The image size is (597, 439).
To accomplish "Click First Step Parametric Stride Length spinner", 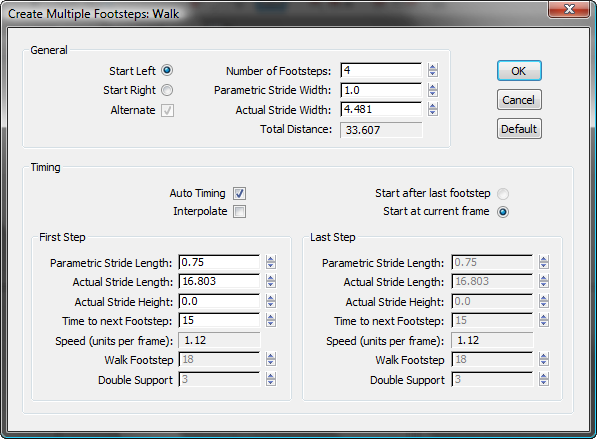I will [271, 262].
